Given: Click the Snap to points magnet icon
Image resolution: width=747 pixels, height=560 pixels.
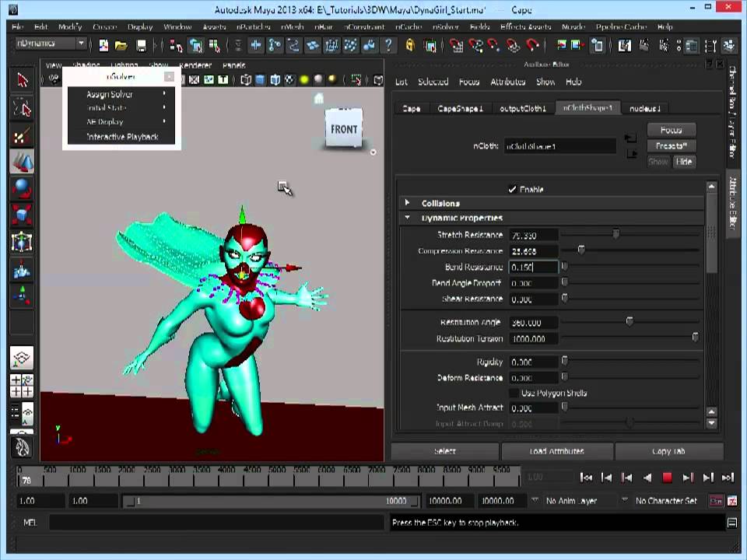Looking at the screenshot, I should [493, 46].
